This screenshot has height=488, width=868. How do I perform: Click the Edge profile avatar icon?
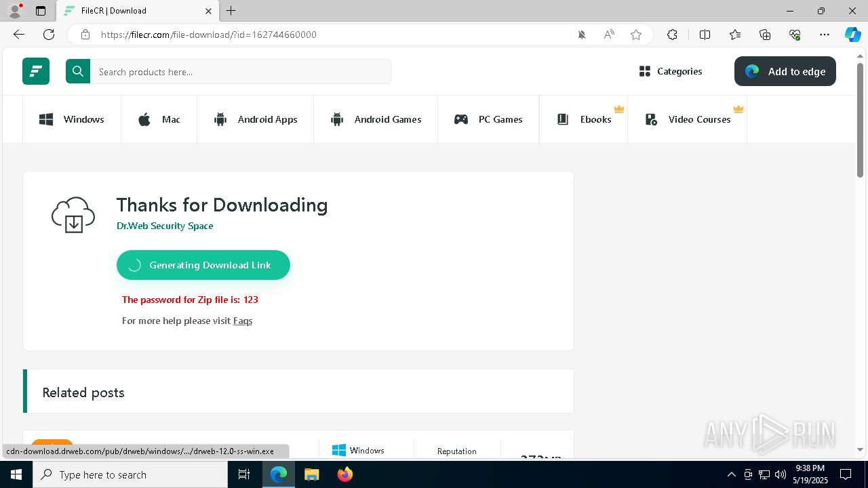click(14, 11)
